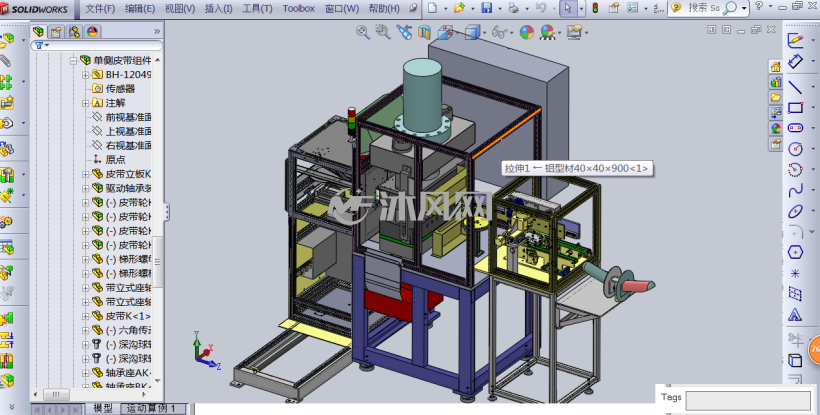Click the New document icon

pyautogui.click(x=432, y=8)
